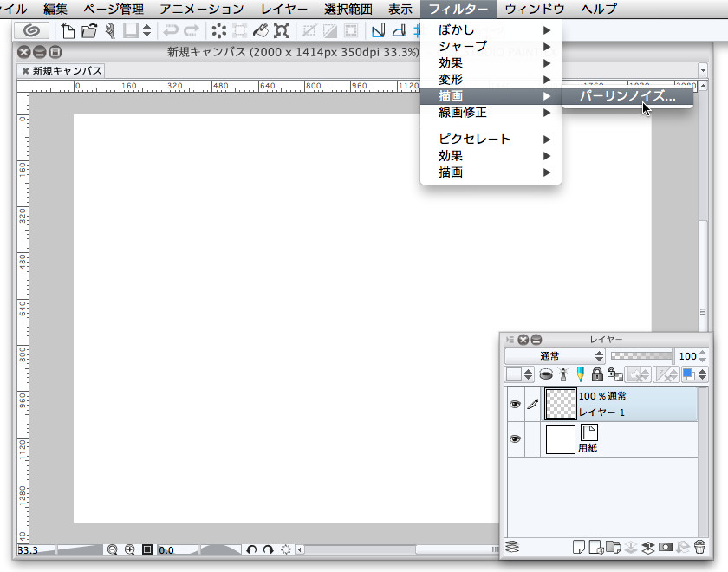Click zoom in magnifier in status bar

[129, 549]
